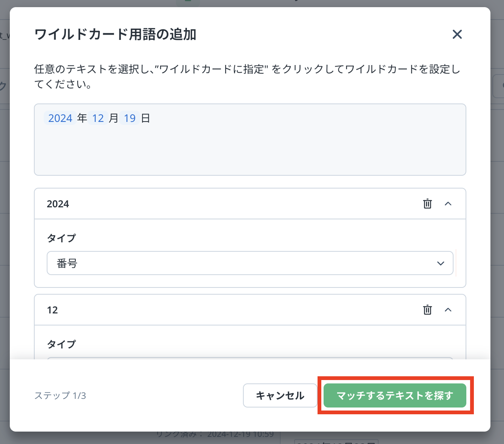The width and height of the screenshot is (504, 444).
Task: Click the タイプ label under 2024
Action: click(61, 238)
